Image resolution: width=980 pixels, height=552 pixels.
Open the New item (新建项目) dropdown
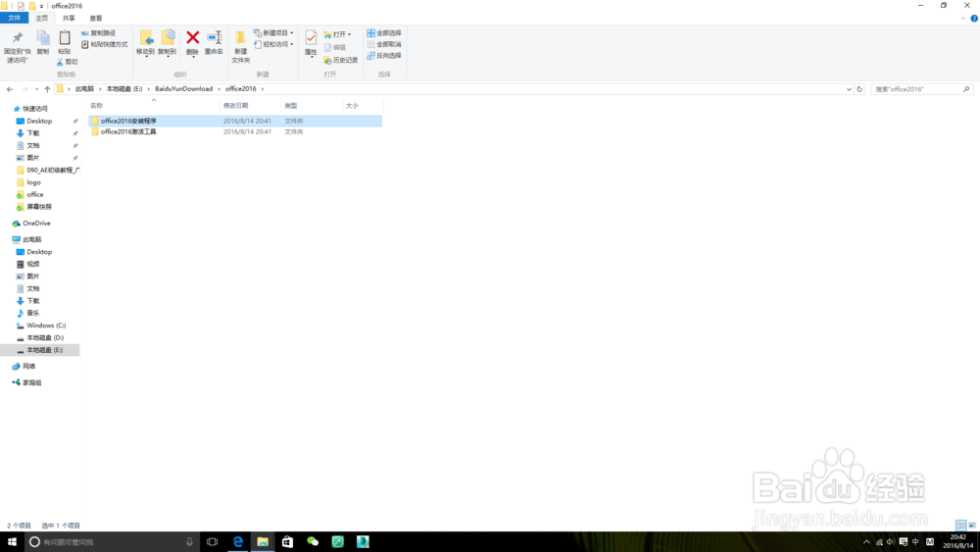point(273,32)
